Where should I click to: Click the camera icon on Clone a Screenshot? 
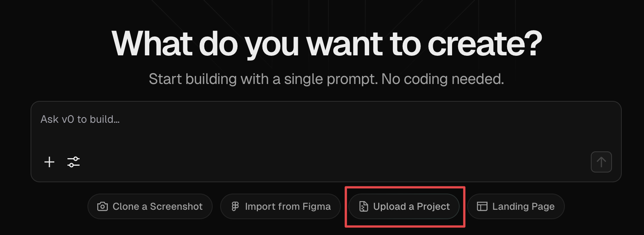103,206
